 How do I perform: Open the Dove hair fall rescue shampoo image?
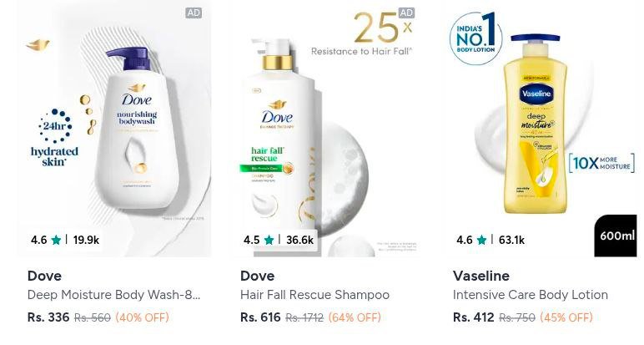coord(327,129)
